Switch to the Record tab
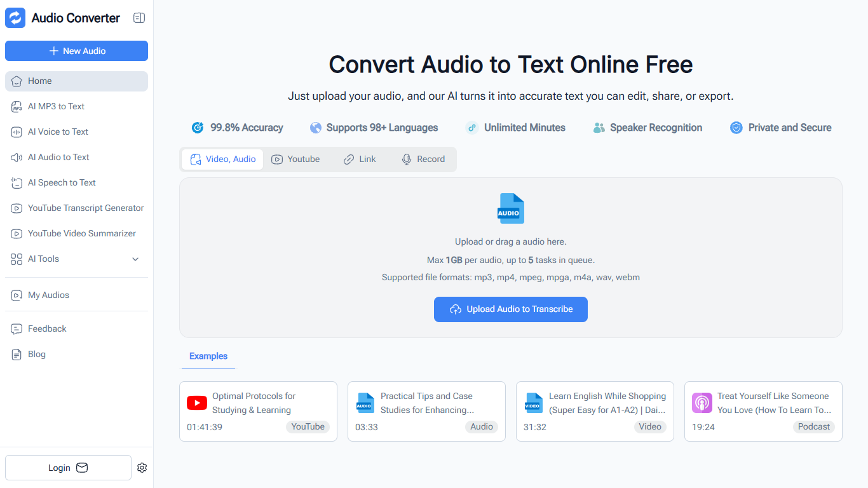Image resolution: width=868 pixels, height=488 pixels. click(x=423, y=159)
